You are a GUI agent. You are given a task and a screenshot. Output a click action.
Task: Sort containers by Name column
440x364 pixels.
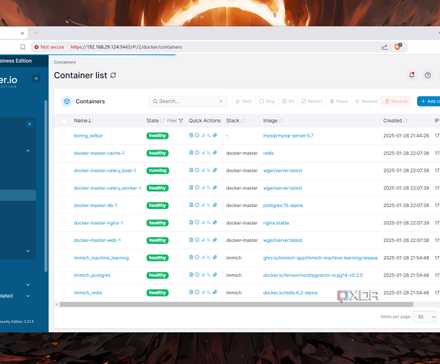pos(82,121)
